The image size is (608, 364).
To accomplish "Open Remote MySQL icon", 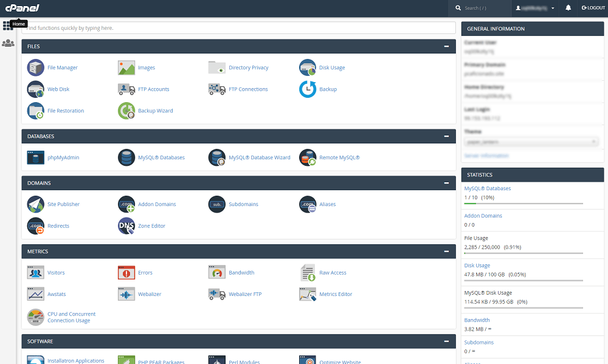I will coord(308,157).
